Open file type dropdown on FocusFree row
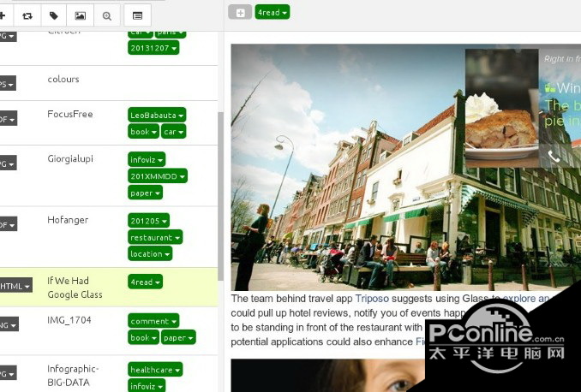The image size is (581, 392). 8,119
